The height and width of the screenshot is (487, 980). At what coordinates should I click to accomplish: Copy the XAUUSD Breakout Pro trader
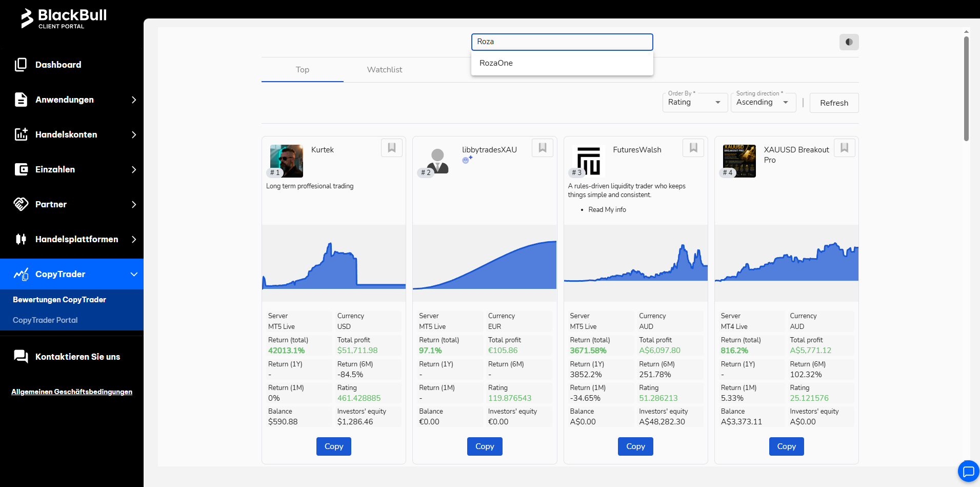[x=786, y=446]
